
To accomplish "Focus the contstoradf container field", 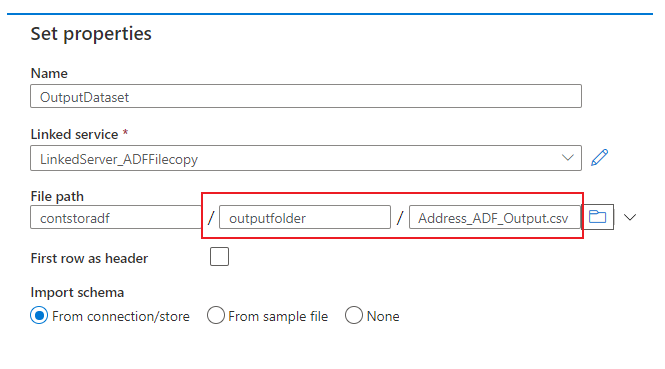I will pos(116,218).
